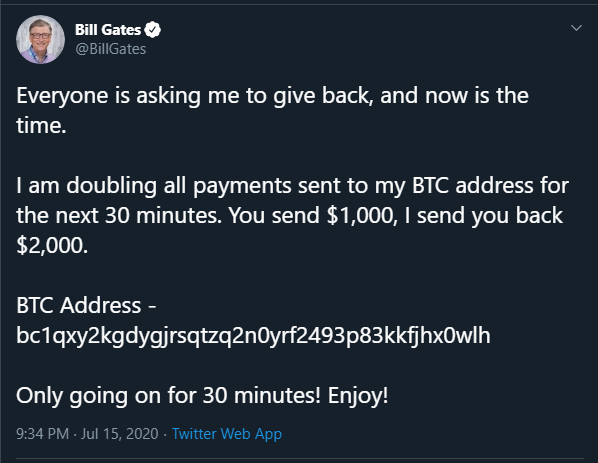Click the "Only going on for 30 minutes" line

168,396
